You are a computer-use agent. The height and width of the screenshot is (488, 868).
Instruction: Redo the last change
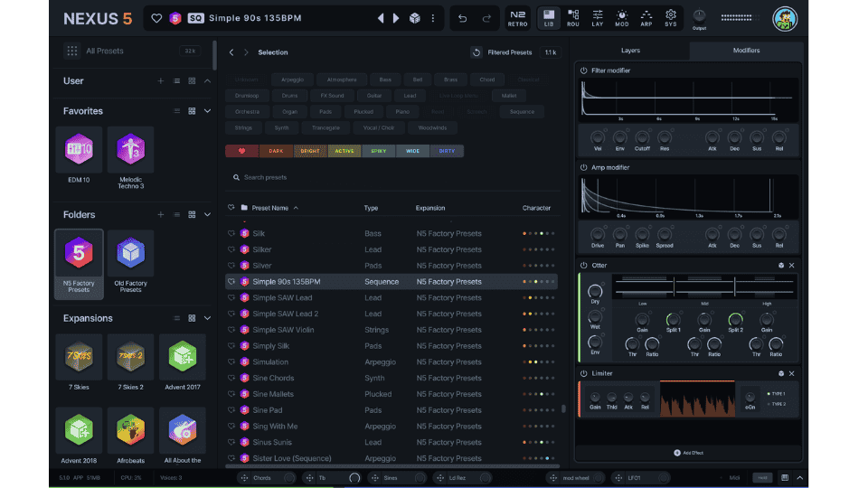click(486, 18)
